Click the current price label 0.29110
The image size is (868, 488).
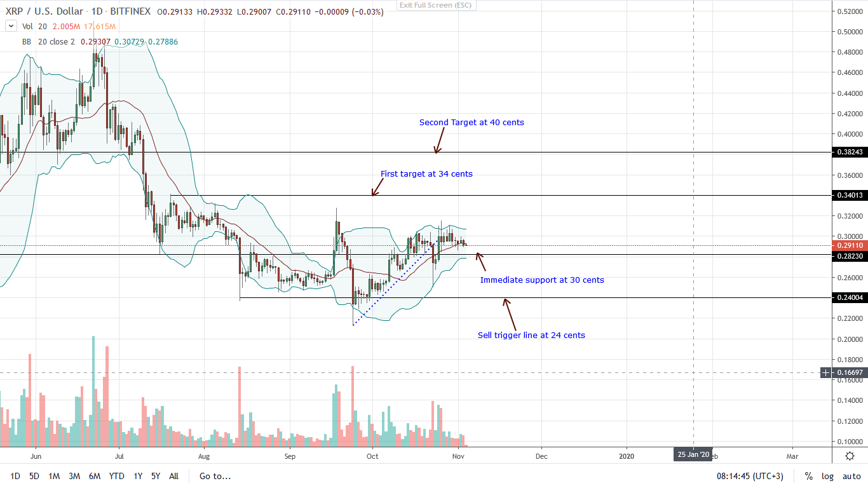(x=849, y=245)
